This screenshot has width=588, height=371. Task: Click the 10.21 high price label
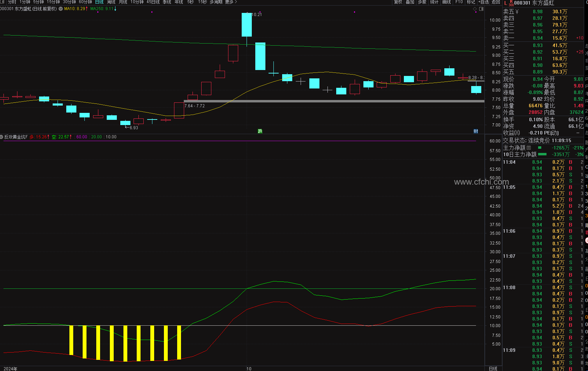pos(256,15)
